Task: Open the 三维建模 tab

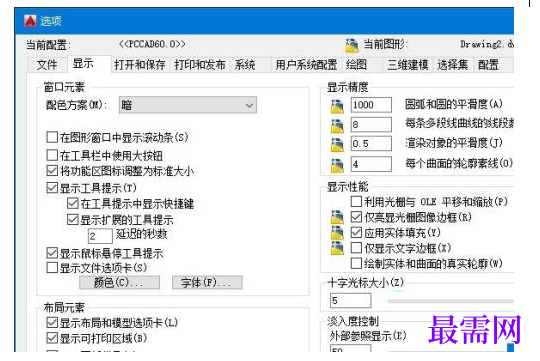Action: [x=408, y=64]
